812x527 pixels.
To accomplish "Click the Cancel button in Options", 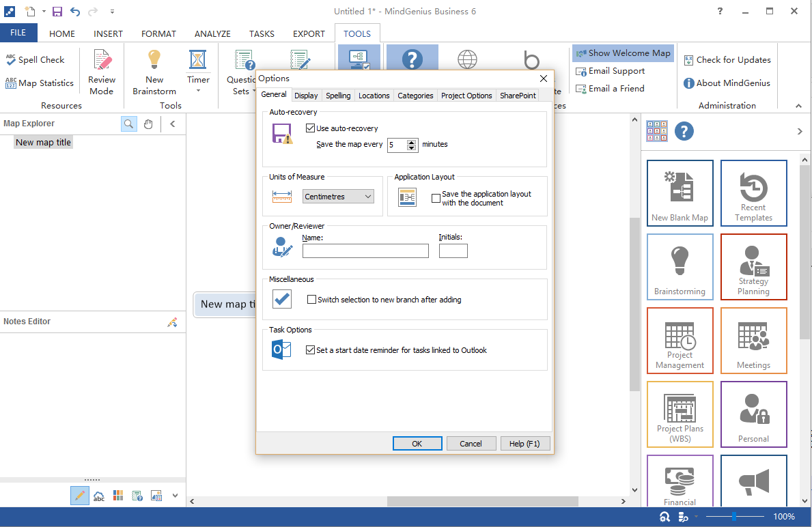I will [x=471, y=444].
